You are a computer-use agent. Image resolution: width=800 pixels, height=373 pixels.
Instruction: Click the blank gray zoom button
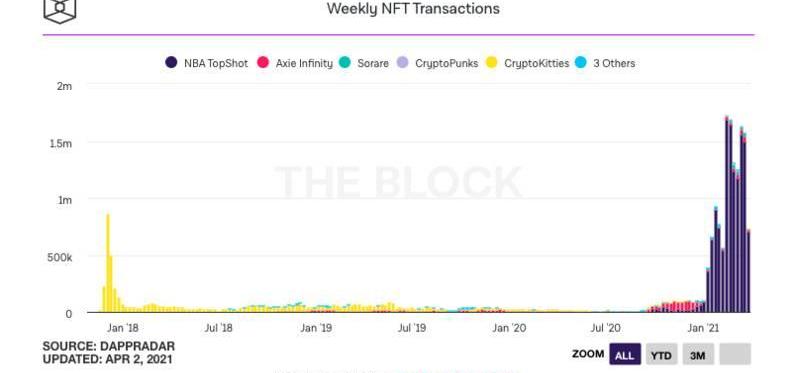pyautogui.click(x=735, y=355)
